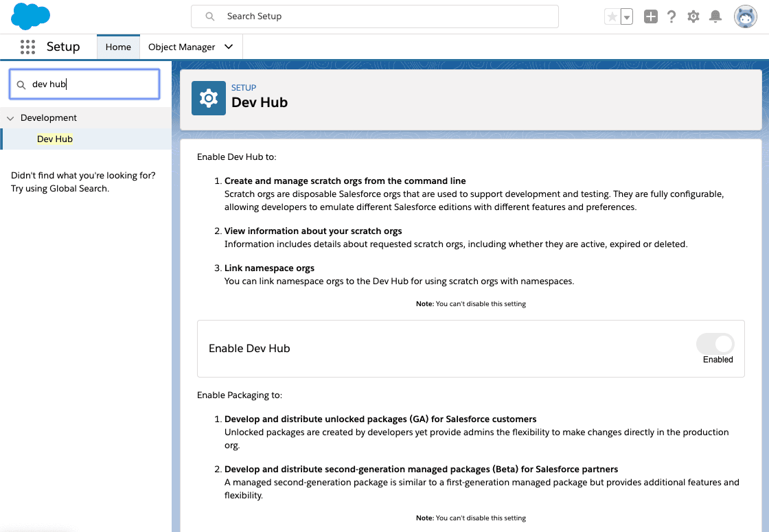Viewport: 769px width, 532px height.
Task: Open the favorites list dropdown arrow
Action: click(x=626, y=17)
